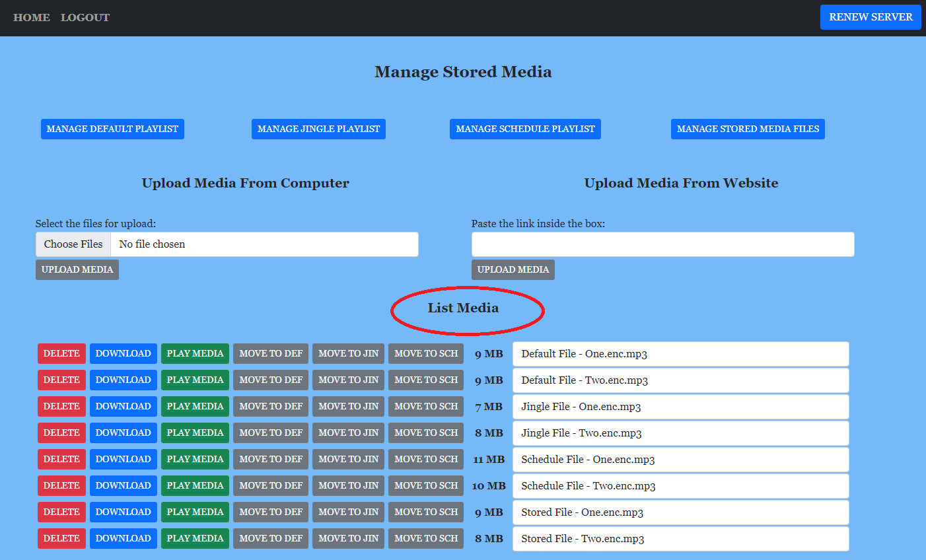Click LOGOUT to sign out
926x560 pixels.
(85, 17)
